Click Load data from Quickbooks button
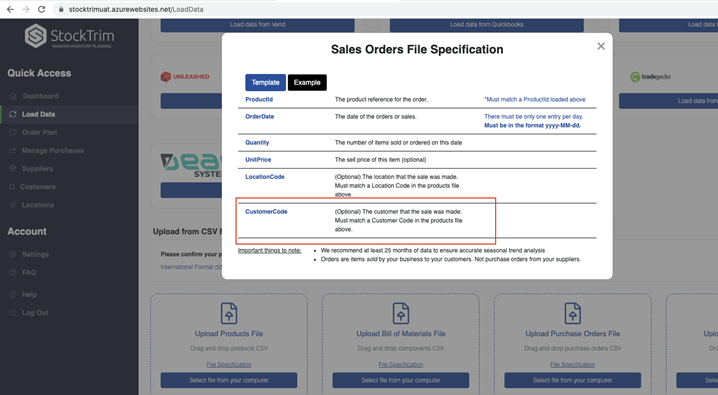The image size is (718, 395). (486, 25)
